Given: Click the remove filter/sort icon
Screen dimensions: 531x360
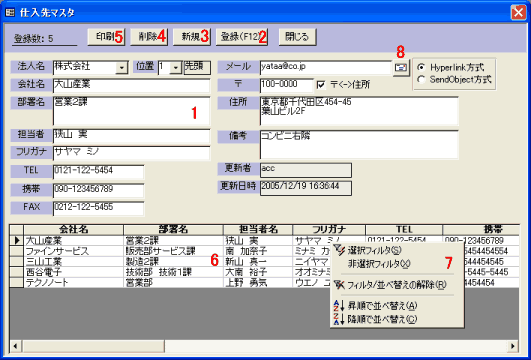Looking at the screenshot, I should pyautogui.click(x=339, y=285).
